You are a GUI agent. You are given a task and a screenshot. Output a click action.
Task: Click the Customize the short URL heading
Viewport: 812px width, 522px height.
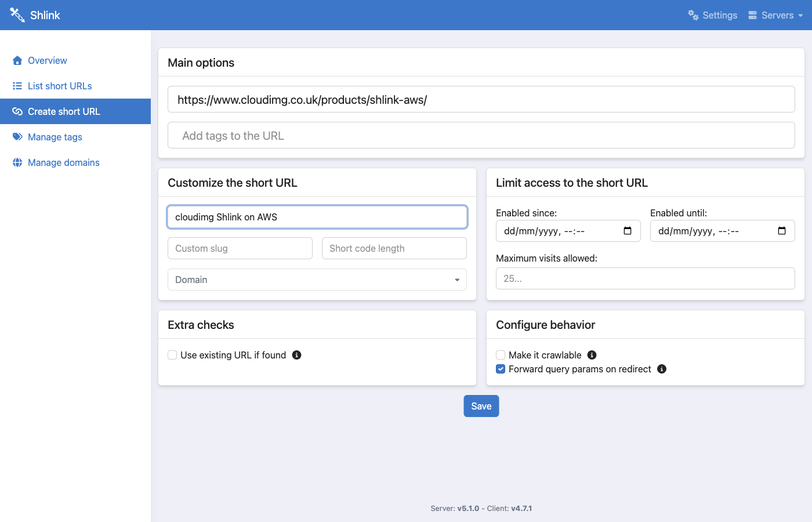(233, 183)
